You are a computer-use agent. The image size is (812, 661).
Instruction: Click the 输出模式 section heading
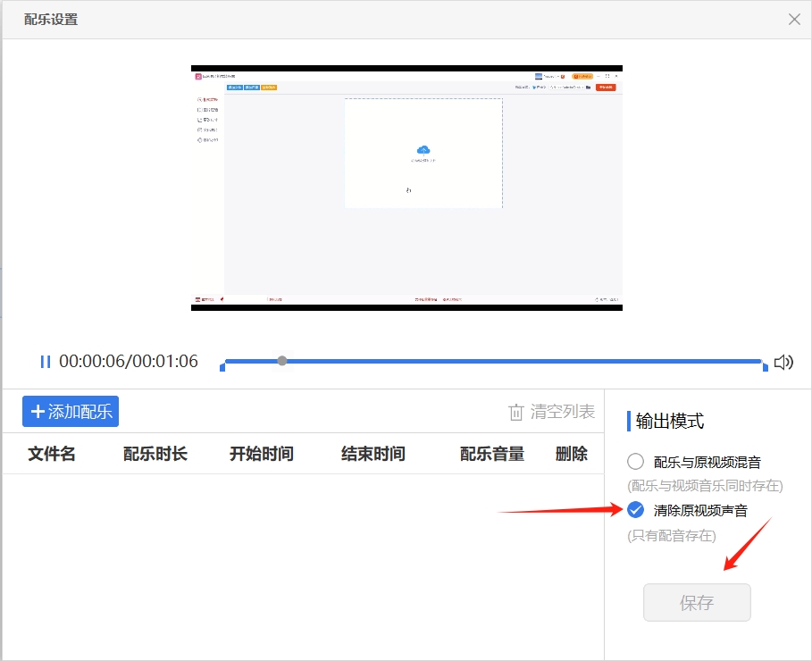pyautogui.click(x=670, y=421)
